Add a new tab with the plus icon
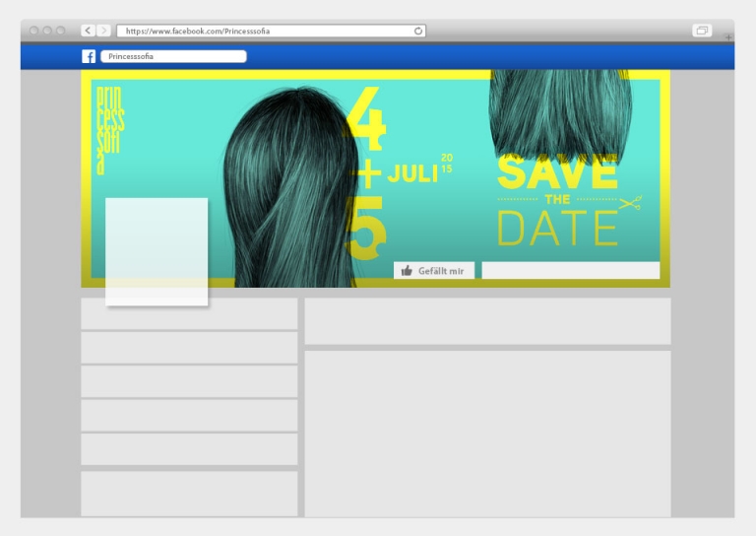The width and height of the screenshot is (756, 536). click(728, 36)
